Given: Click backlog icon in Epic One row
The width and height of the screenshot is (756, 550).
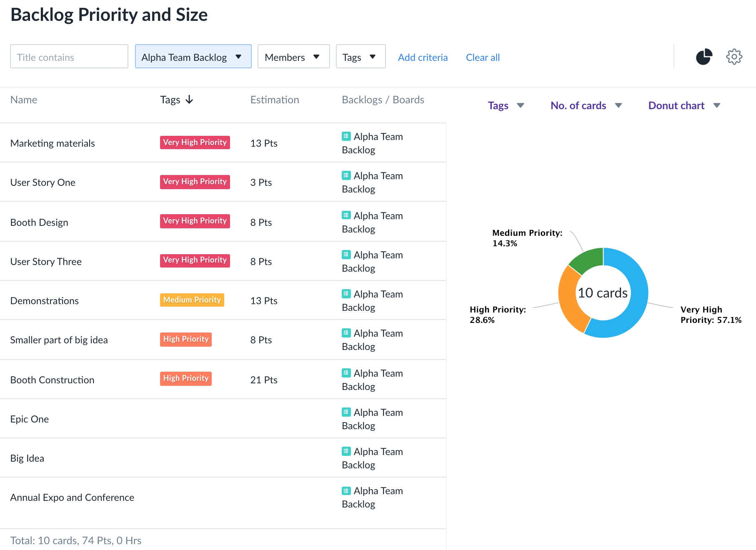Looking at the screenshot, I should tap(346, 412).
